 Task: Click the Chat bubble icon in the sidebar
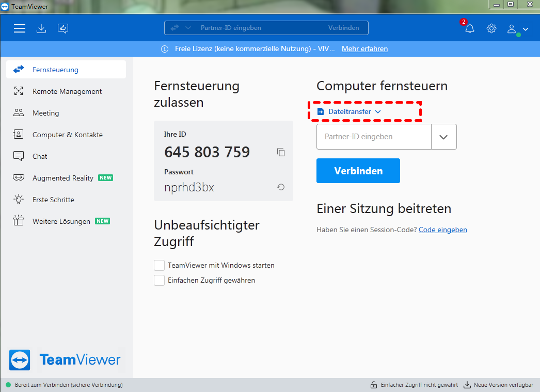19,156
